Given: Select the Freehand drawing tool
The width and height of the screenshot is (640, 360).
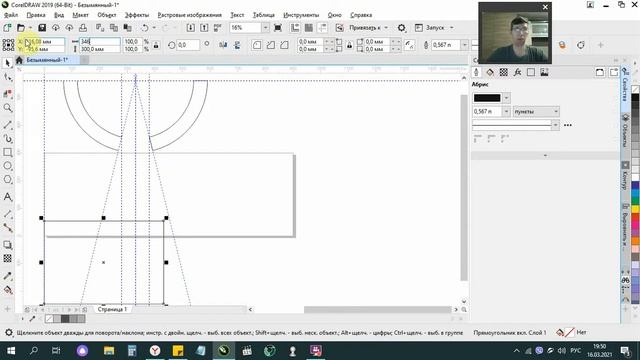Looking at the screenshot, I should (7, 124).
